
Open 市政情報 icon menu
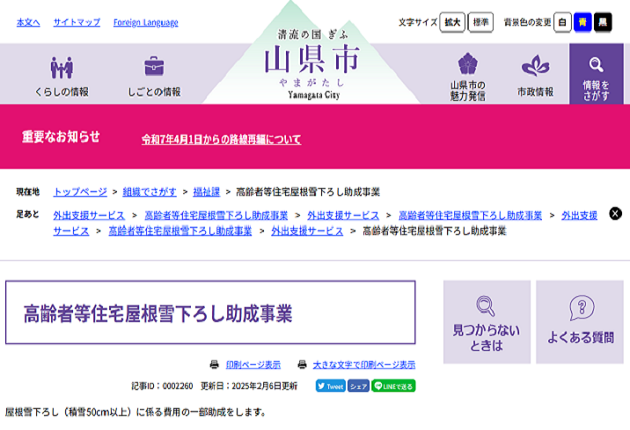(535, 75)
